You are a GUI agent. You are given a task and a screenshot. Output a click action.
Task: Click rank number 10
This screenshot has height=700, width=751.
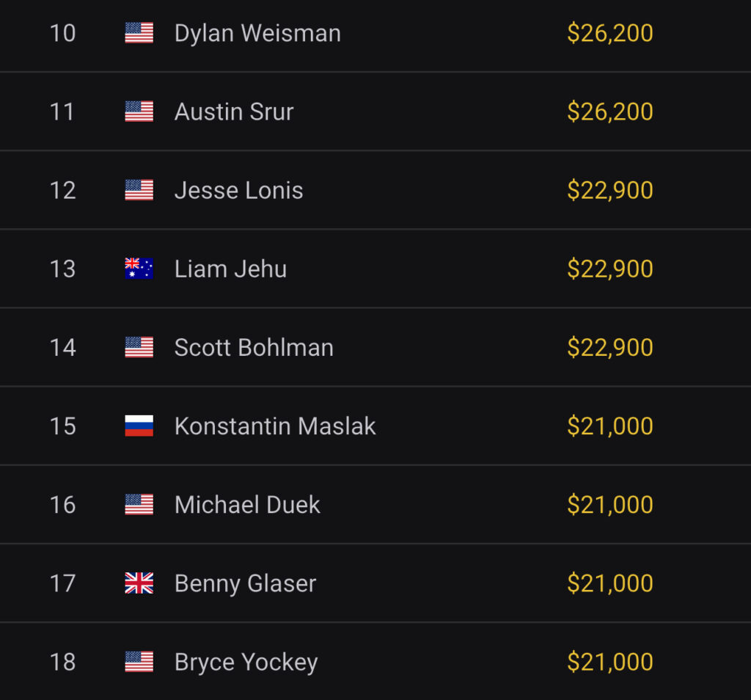62,33
